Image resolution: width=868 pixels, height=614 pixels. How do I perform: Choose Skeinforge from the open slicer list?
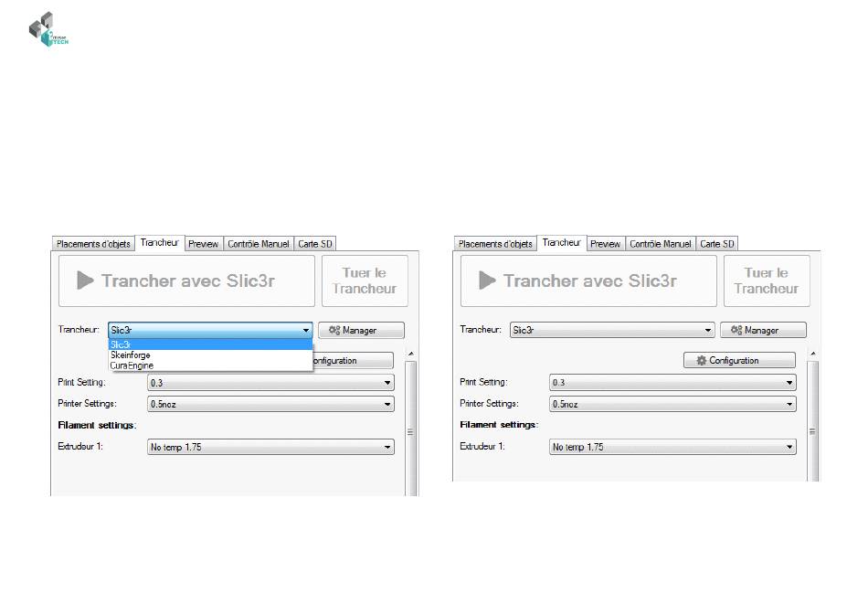pos(210,355)
